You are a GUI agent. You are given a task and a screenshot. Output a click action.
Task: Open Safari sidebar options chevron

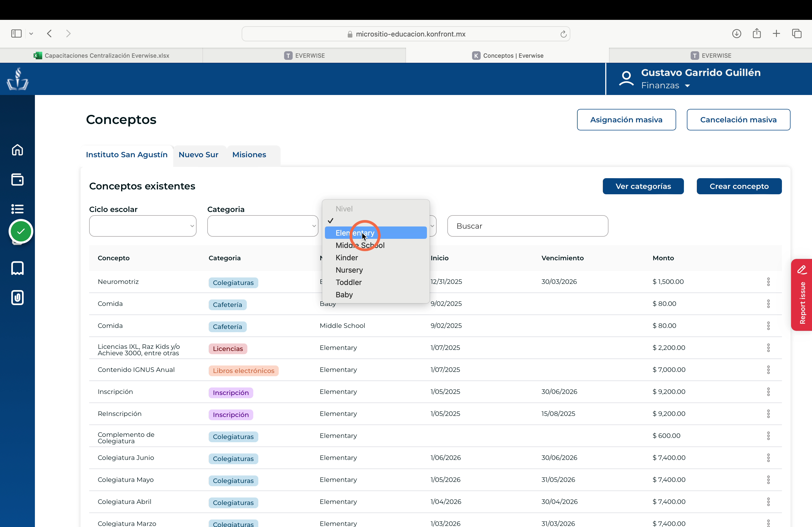point(31,33)
